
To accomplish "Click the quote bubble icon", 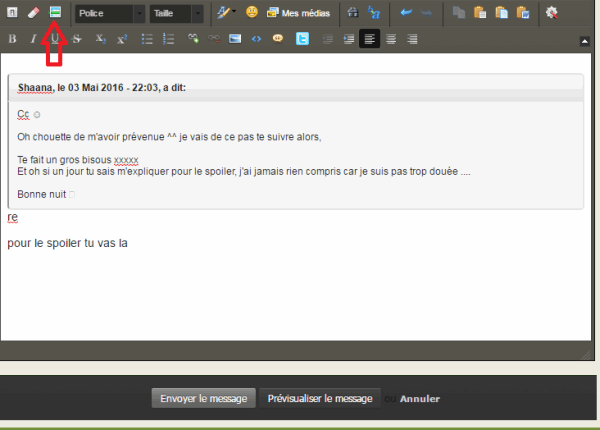I will point(278,38).
